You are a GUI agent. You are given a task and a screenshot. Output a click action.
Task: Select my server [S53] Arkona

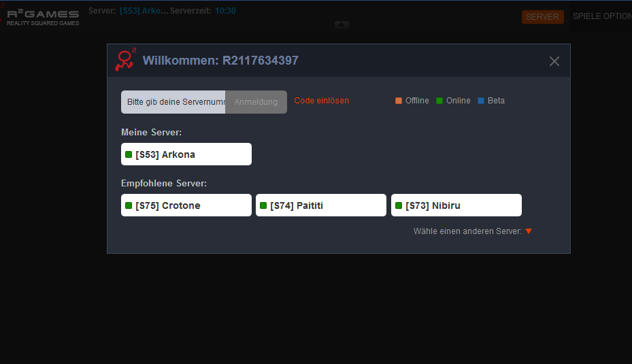coord(186,154)
